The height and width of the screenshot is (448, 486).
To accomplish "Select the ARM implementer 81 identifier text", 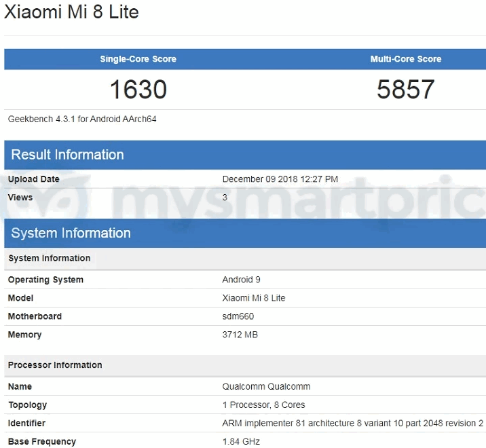I will [353, 423].
